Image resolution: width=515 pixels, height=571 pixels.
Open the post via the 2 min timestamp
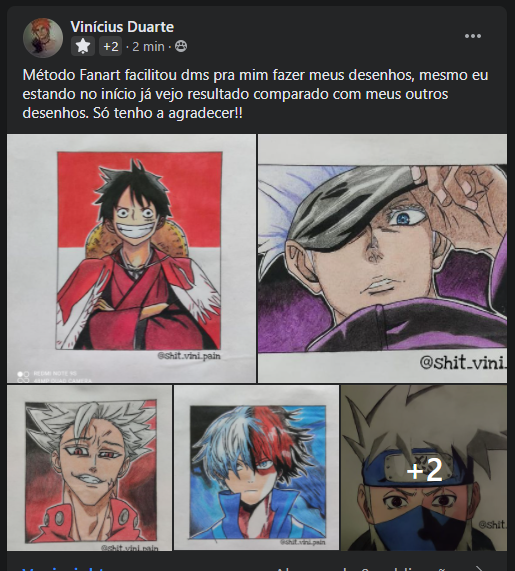pos(148,47)
